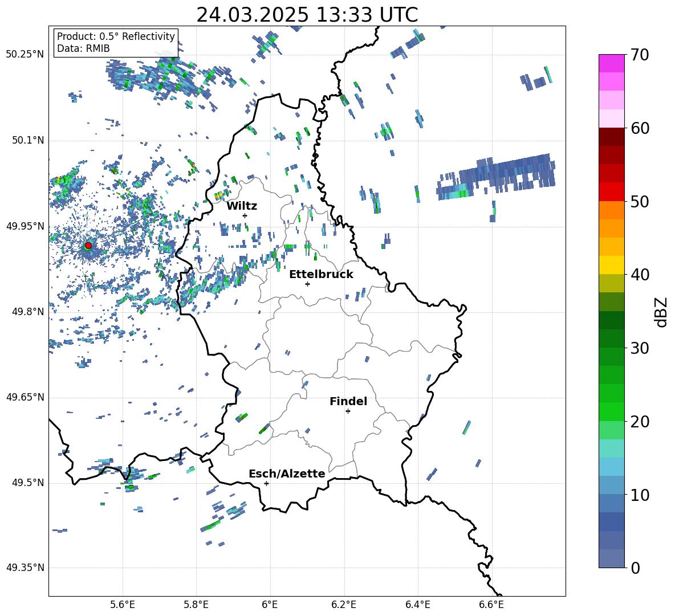
Task: Click the title 24.03.2025 13:33 UTC
Action: (x=307, y=15)
